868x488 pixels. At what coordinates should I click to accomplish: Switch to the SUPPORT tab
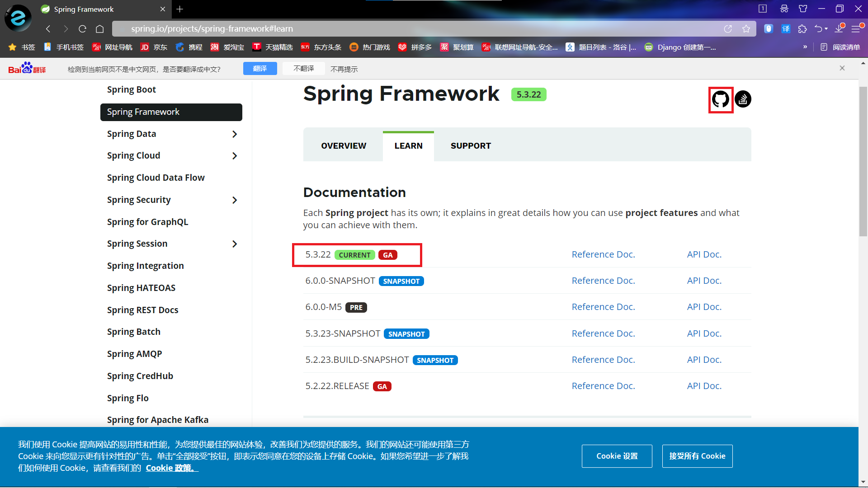tap(471, 146)
